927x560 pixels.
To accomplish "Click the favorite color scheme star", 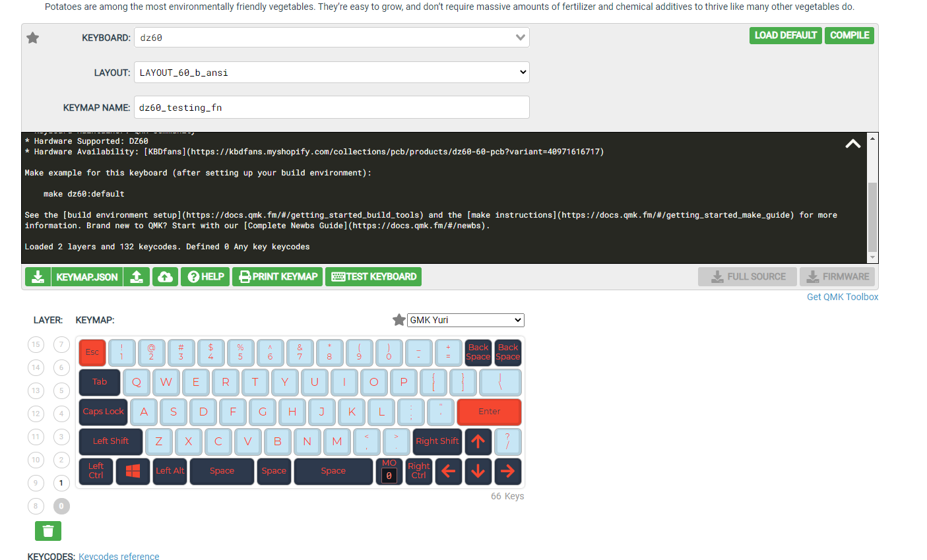I will pyautogui.click(x=399, y=320).
